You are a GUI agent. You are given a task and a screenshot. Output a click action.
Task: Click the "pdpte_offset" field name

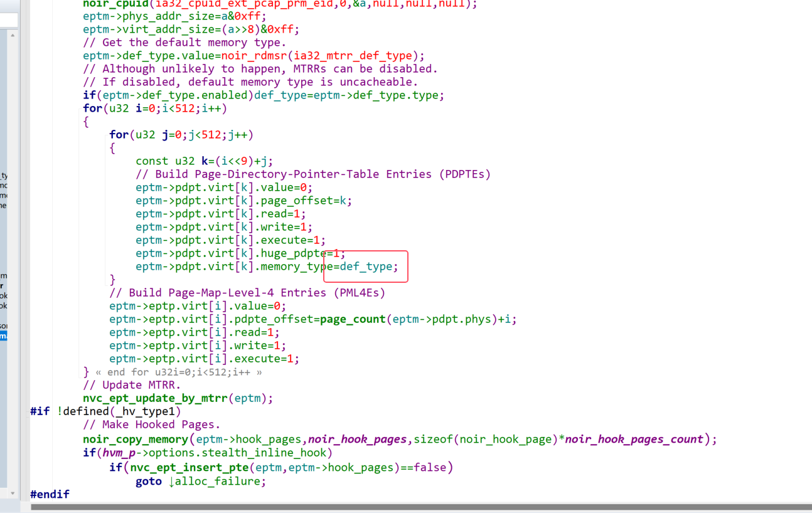(x=274, y=319)
